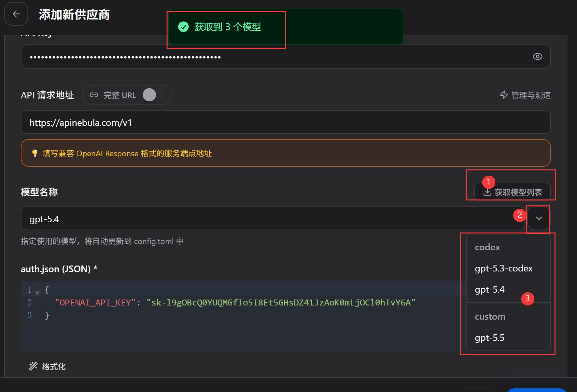Click the lightning icon for 管理与测速

[504, 95]
